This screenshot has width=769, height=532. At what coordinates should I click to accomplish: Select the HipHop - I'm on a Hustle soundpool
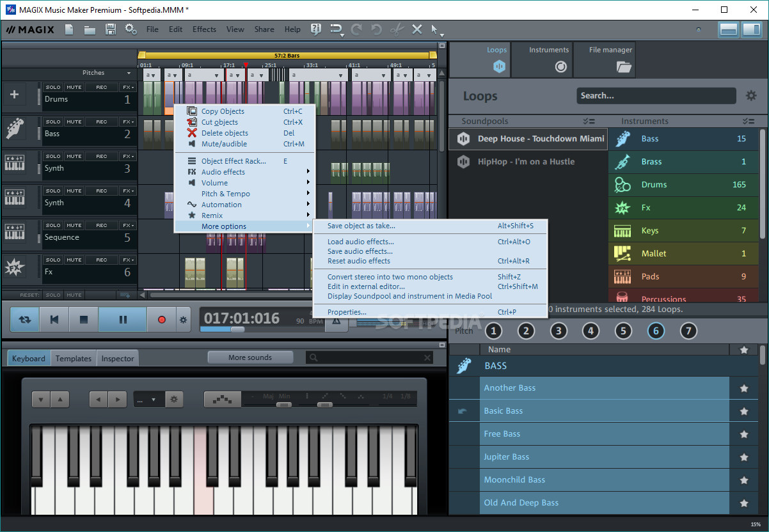pyautogui.click(x=528, y=162)
